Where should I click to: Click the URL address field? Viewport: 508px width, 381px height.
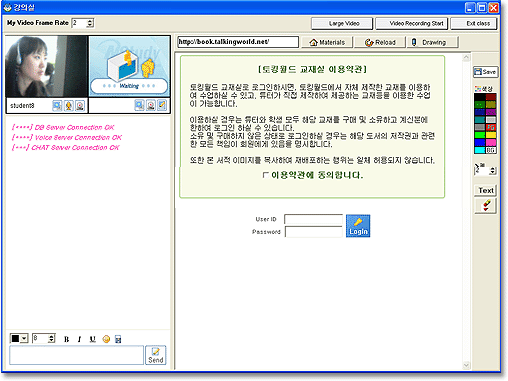238,42
